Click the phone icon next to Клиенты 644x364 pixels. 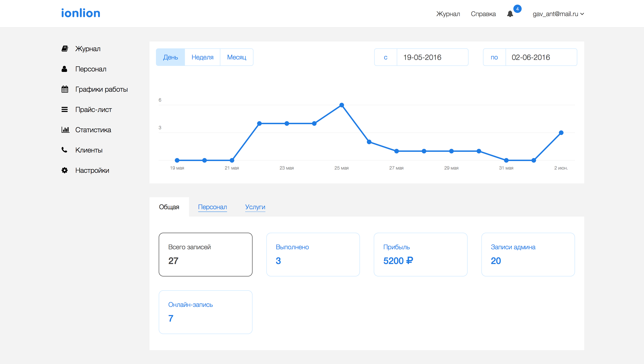pyautogui.click(x=64, y=150)
